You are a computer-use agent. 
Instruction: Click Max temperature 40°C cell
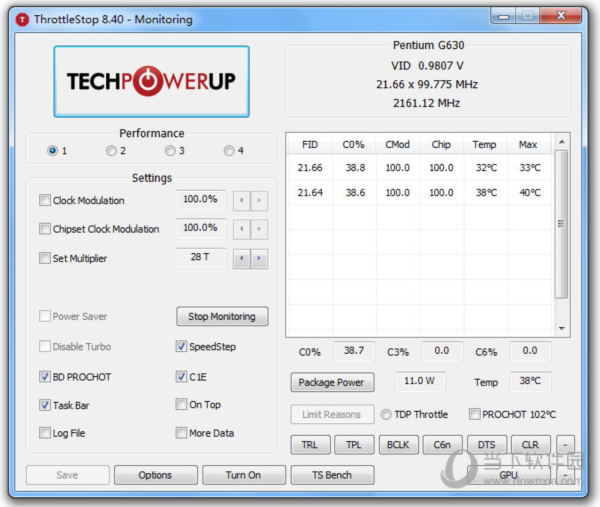[x=530, y=192]
